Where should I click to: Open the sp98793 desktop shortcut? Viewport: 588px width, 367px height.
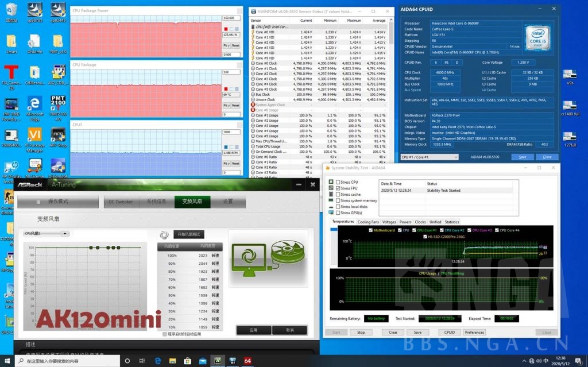(35, 12)
